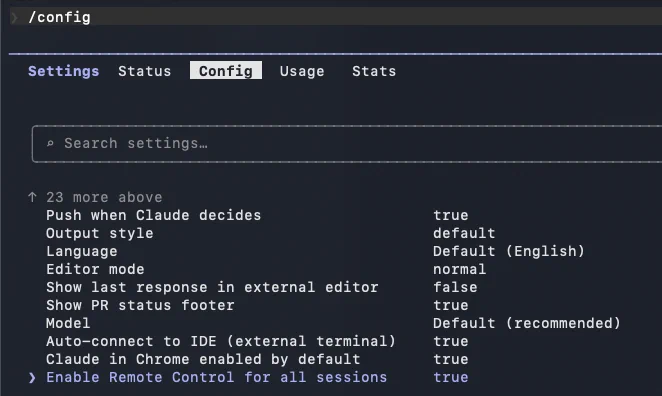Change the Editor mode normal value
The height and width of the screenshot is (396, 662).
pyautogui.click(x=459, y=269)
